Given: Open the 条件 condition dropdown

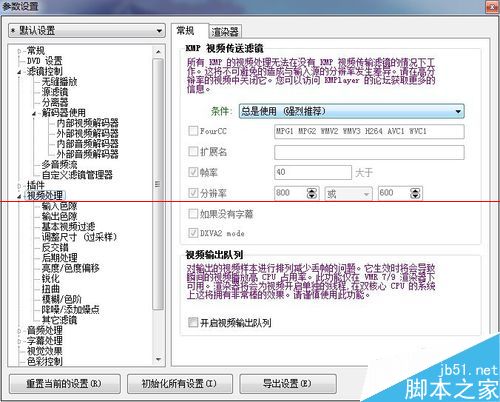Looking at the screenshot, I should click(x=352, y=111).
